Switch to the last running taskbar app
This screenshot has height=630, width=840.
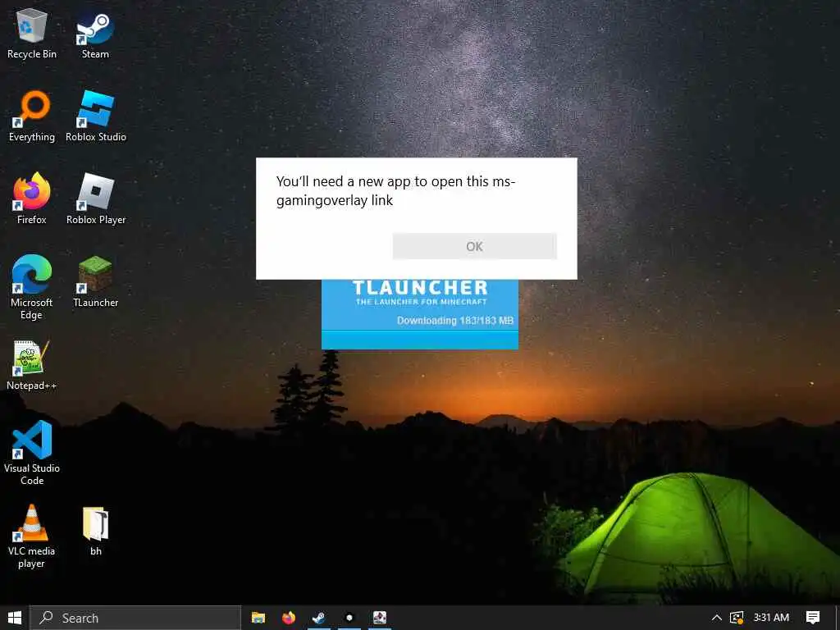[x=380, y=618]
